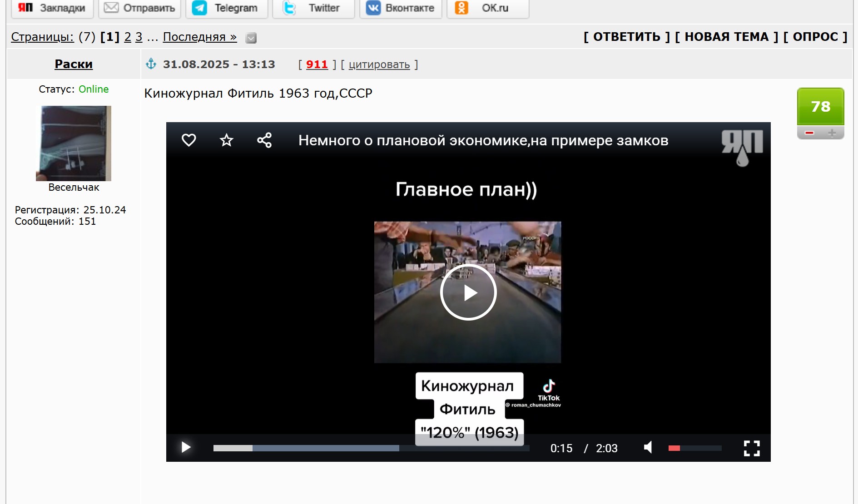Go to page 3 of the thread
The image size is (858, 504).
[139, 37]
